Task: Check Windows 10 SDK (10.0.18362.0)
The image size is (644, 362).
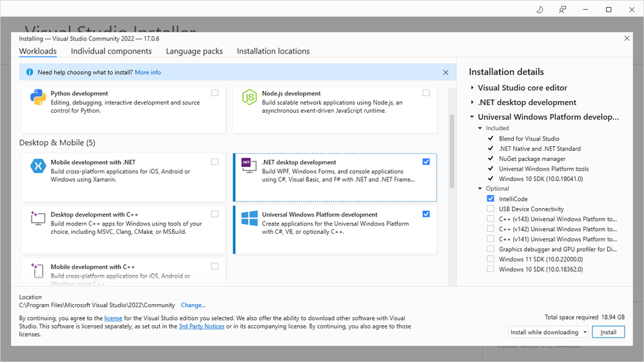Action: tap(491, 269)
